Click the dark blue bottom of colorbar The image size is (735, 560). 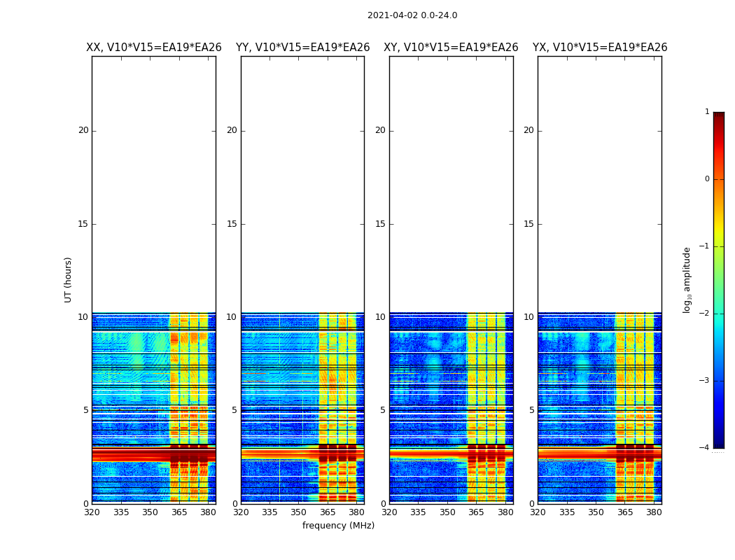tap(719, 443)
